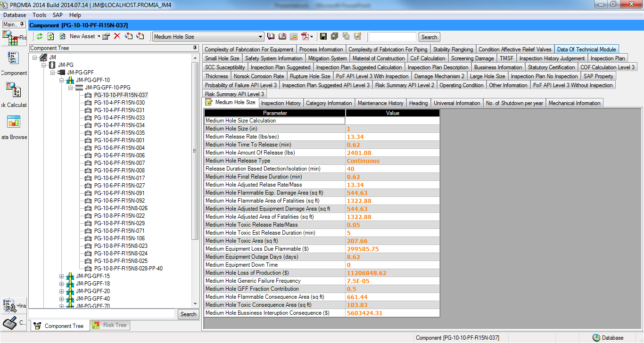The height and width of the screenshot is (343, 644).
Task: Click the chart/graph toolbar icon
Action: tap(294, 36)
